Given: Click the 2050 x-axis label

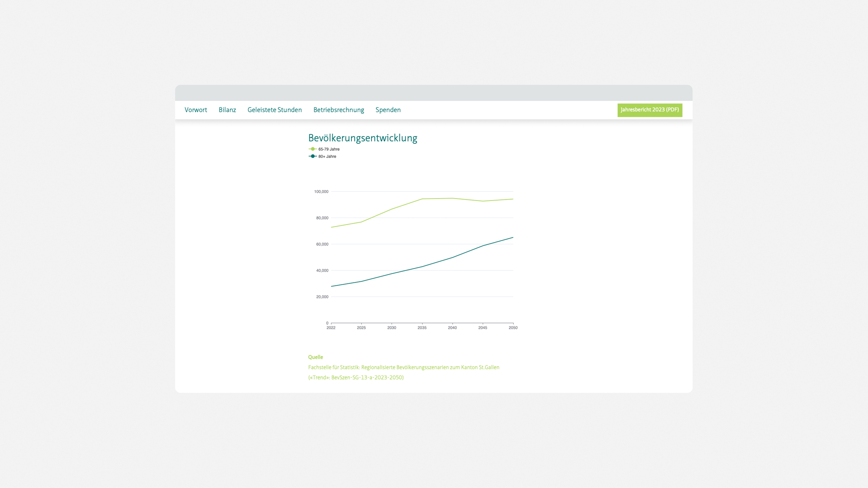Looking at the screenshot, I should coord(513,328).
